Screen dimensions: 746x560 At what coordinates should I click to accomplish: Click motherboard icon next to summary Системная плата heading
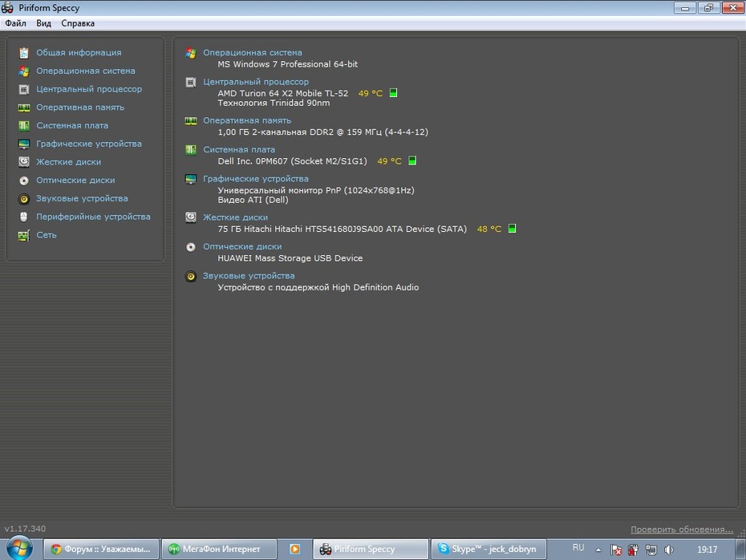191,150
